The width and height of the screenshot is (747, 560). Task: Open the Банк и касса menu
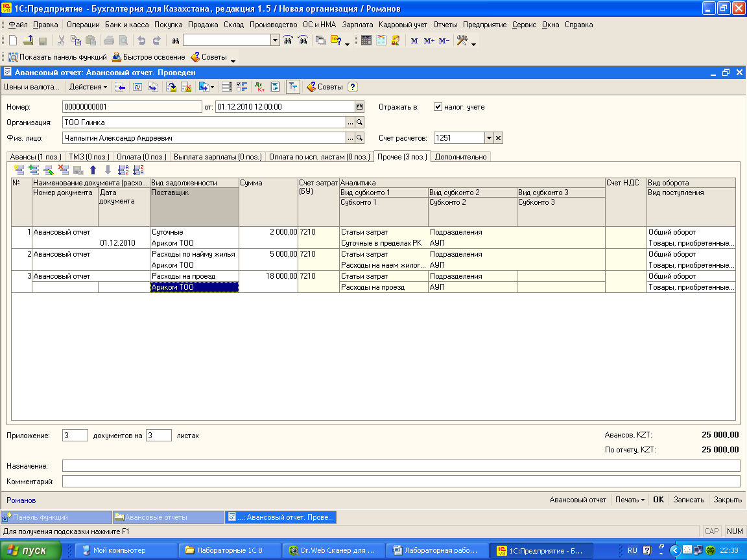click(x=126, y=25)
